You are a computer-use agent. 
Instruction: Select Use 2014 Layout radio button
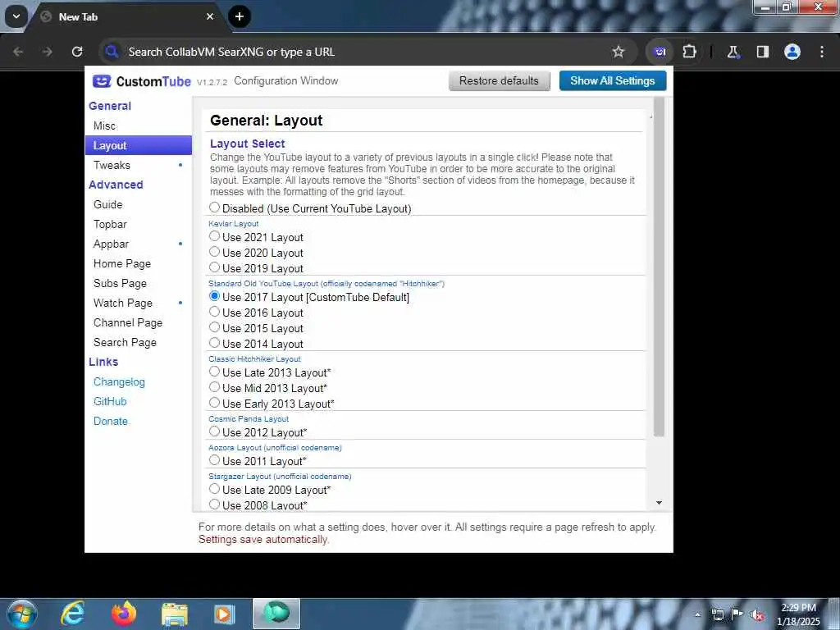coord(214,342)
